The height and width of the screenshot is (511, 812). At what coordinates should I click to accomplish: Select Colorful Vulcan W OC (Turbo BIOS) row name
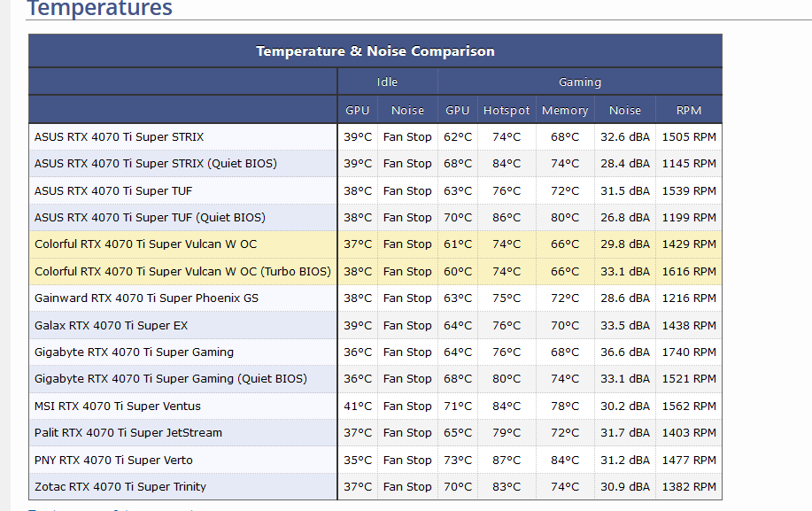pos(182,271)
